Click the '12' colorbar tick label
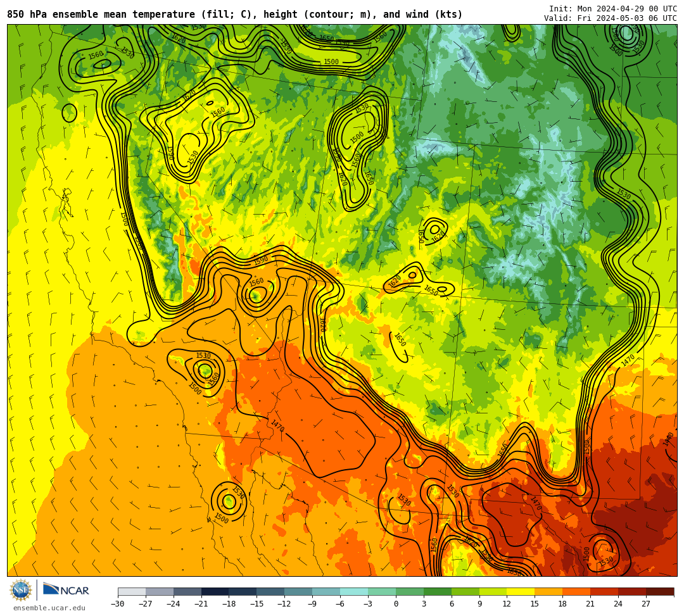The width and height of the screenshot is (684, 616). pos(507,604)
